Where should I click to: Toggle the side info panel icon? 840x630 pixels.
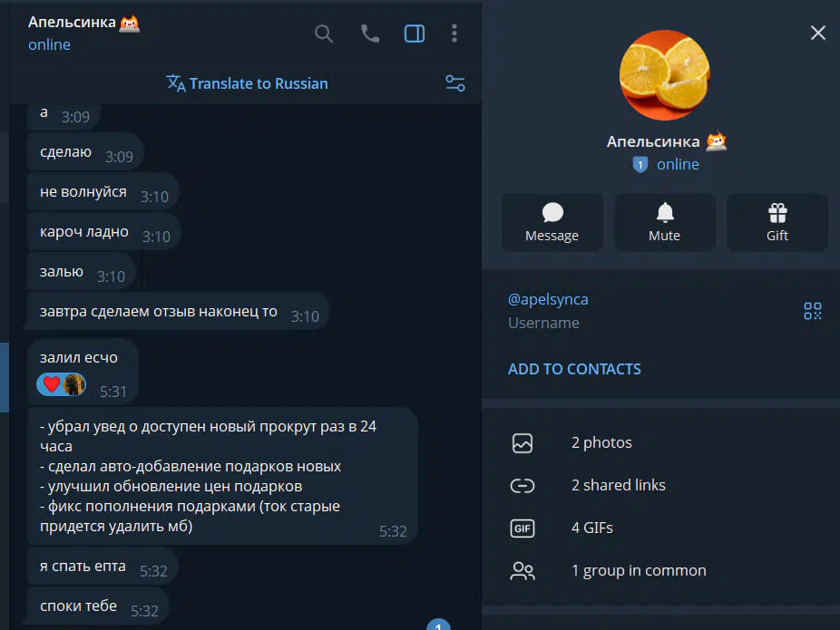pos(415,34)
